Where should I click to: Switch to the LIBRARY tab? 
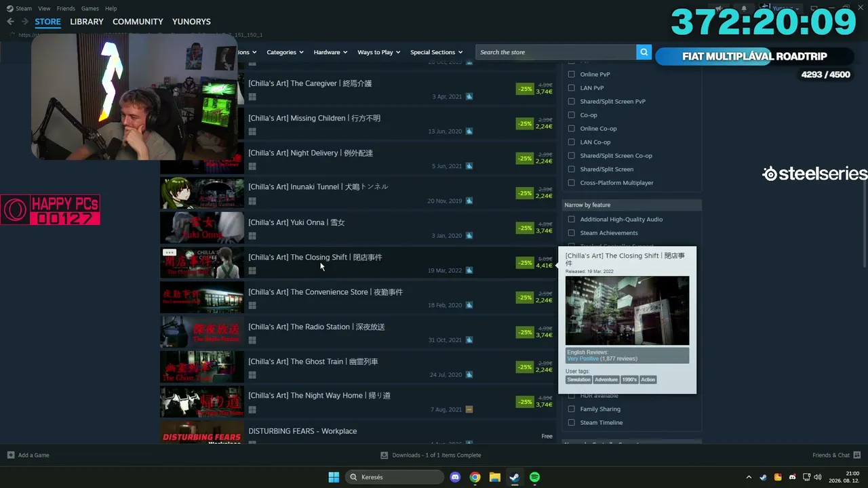tap(87, 22)
